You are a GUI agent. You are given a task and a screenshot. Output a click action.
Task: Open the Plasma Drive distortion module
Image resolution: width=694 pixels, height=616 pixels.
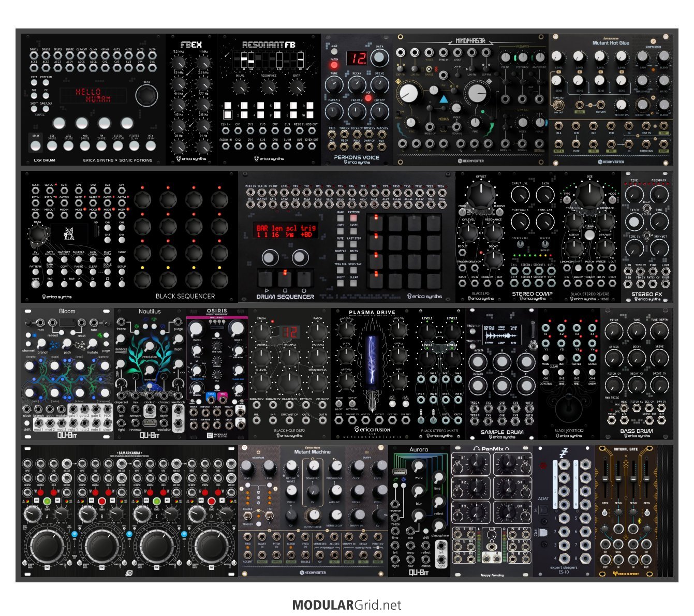point(373,374)
